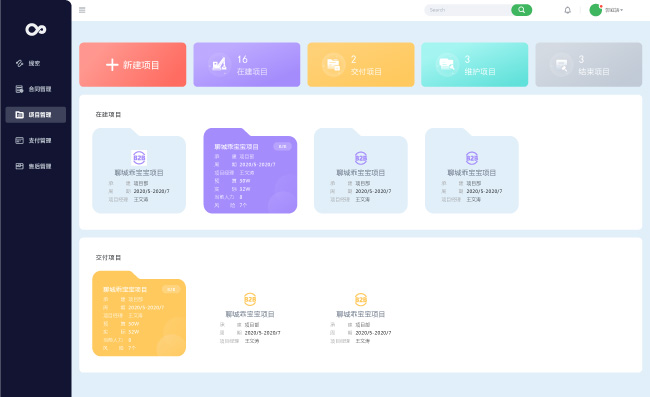Click the green user avatar
The image size is (650, 397).
pos(596,10)
